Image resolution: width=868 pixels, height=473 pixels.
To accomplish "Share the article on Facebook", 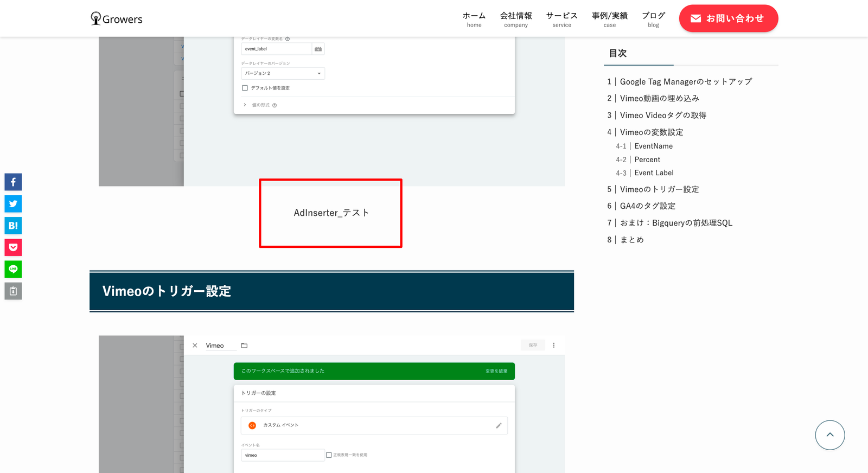I will (13, 182).
